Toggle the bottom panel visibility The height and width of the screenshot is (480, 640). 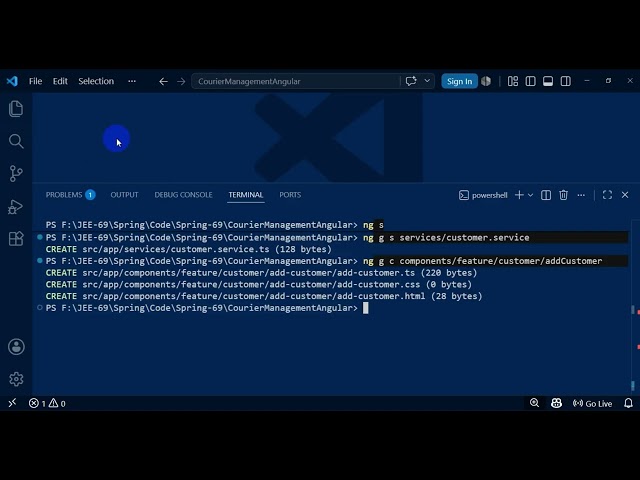[x=548, y=81]
